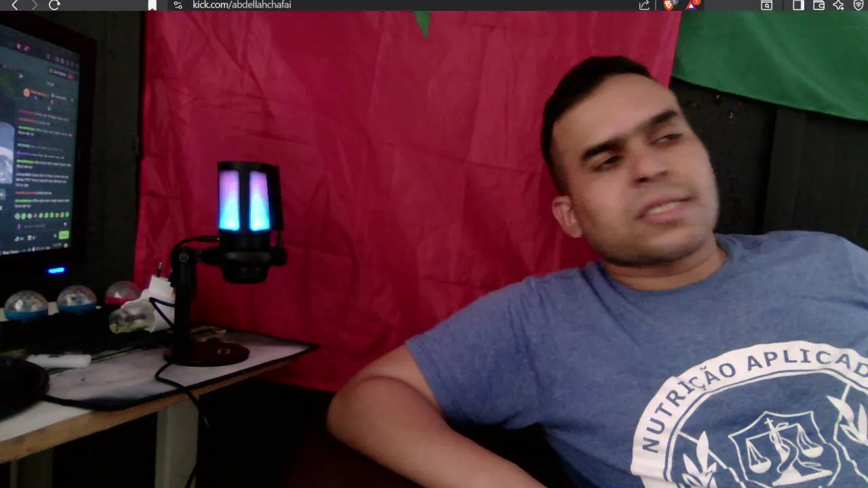Open the Brave Shields lion icon

[669, 5]
